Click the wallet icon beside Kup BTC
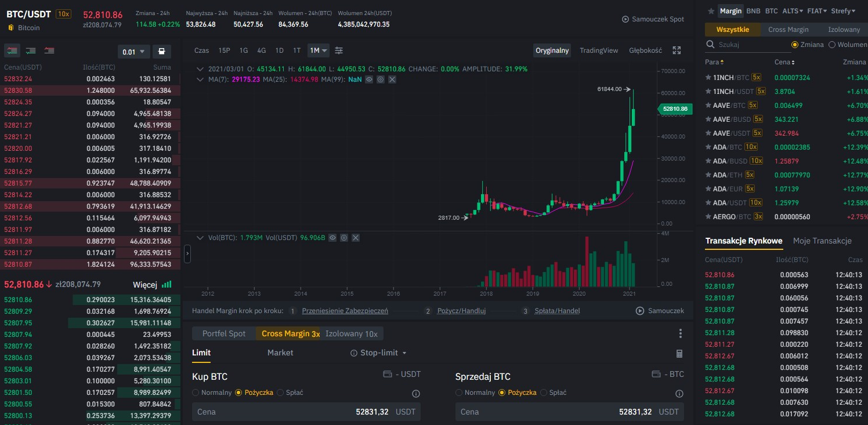This screenshot has height=425, width=868. (x=388, y=375)
